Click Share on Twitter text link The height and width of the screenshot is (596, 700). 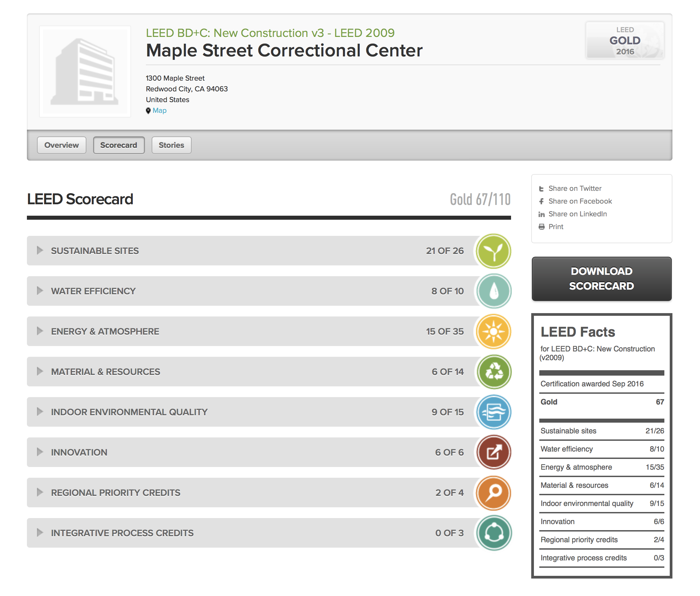pyautogui.click(x=575, y=188)
